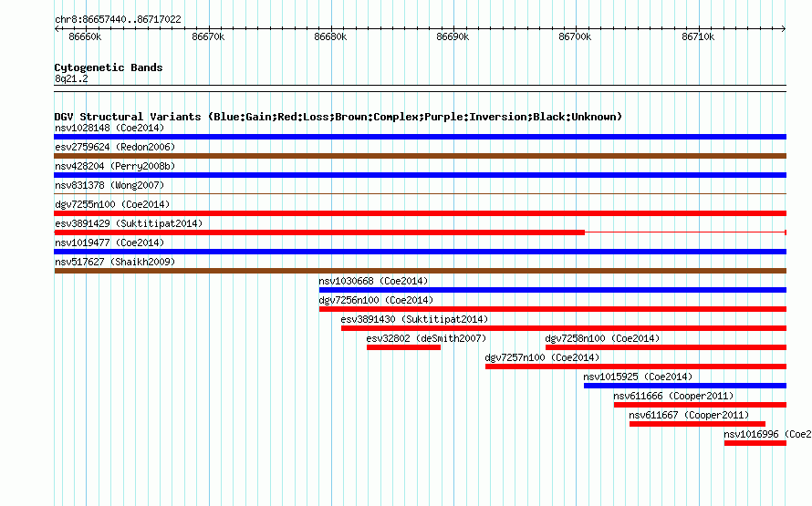Viewport: 812px width, 506px height.
Task: Click the esv3891430 (Suktitipat2014) label
Action: 414,319
